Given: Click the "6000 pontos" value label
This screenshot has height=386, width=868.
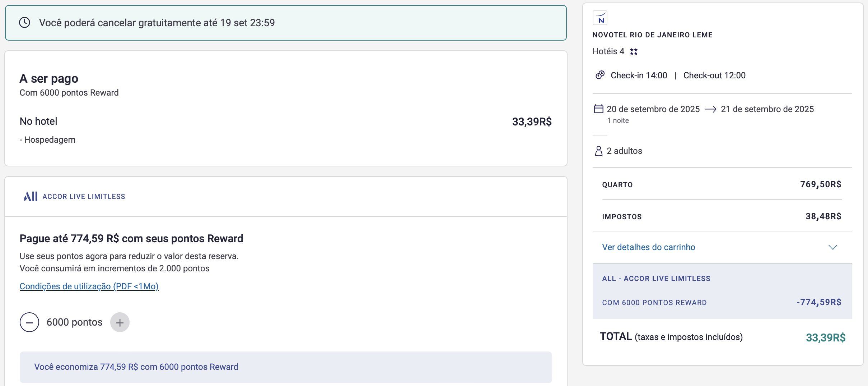Looking at the screenshot, I should 74,322.
